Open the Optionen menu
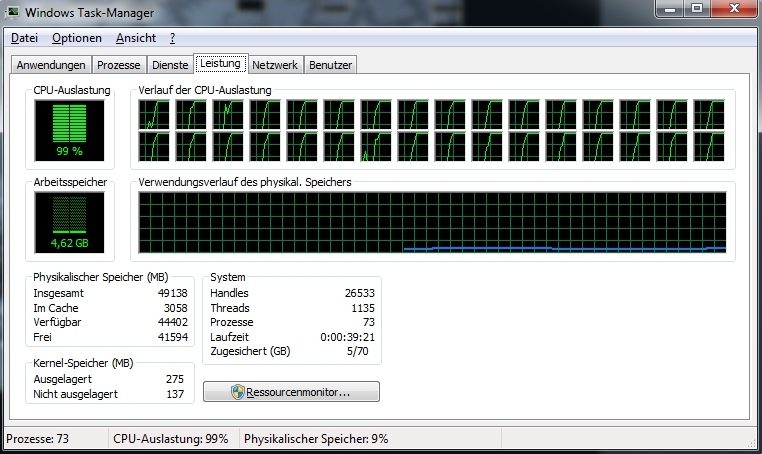Image resolution: width=762 pixels, height=454 pixels. (77, 38)
